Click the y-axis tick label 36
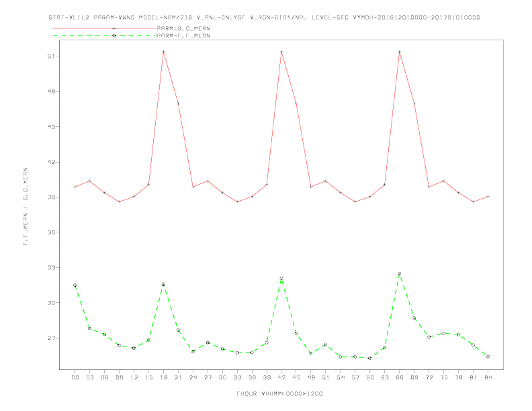 tap(51, 232)
